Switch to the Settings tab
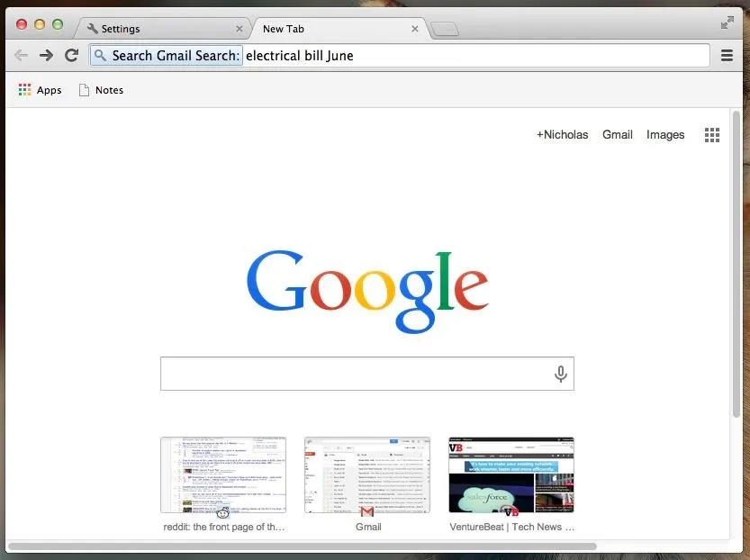 [163, 29]
